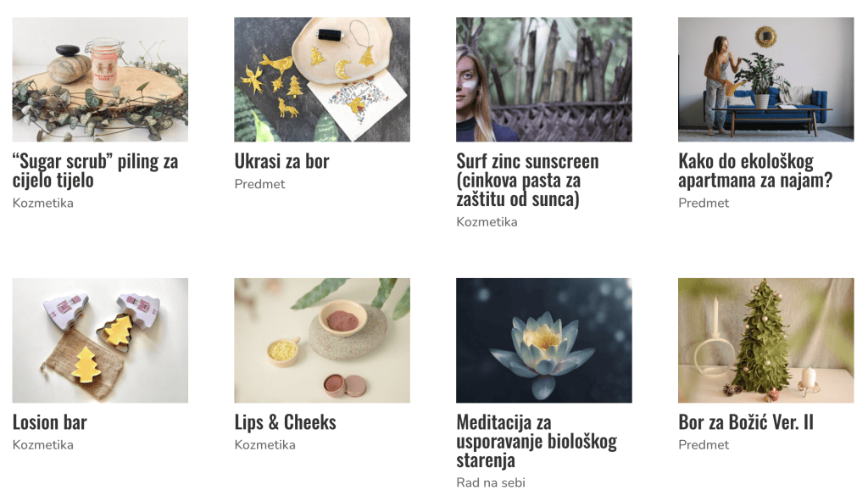Select the Rad na sebi category
868x496 pixels.
point(491,482)
